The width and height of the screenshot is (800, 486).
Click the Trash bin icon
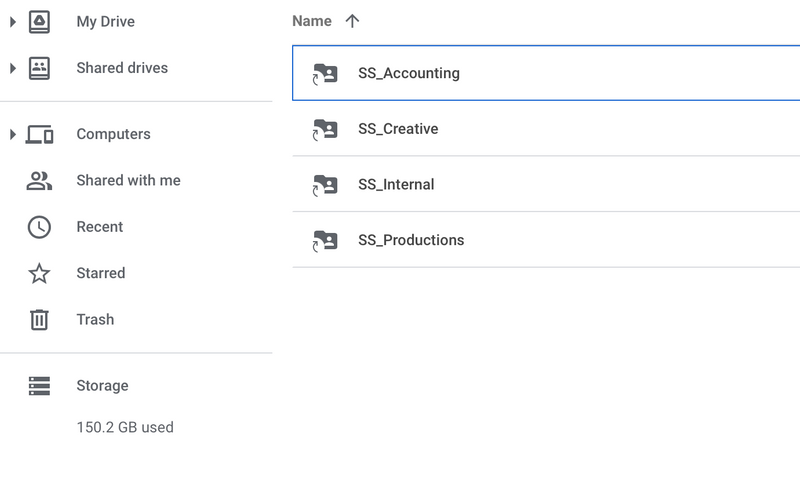(39, 320)
